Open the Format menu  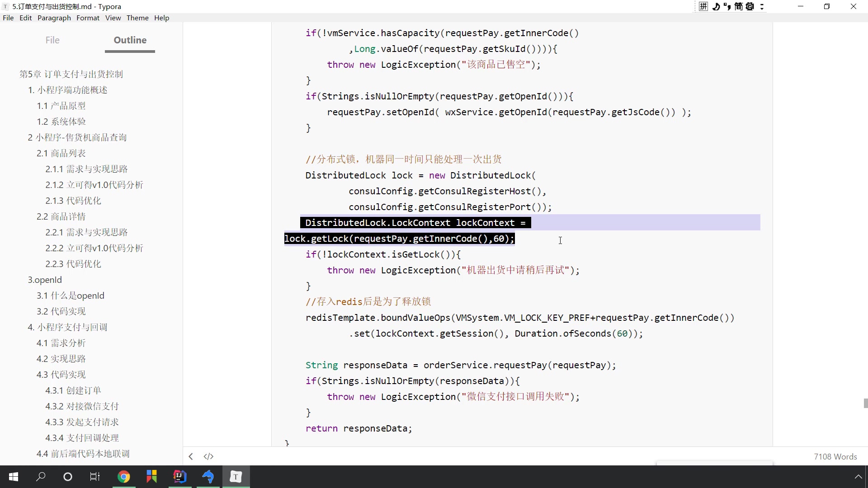(88, 18)
